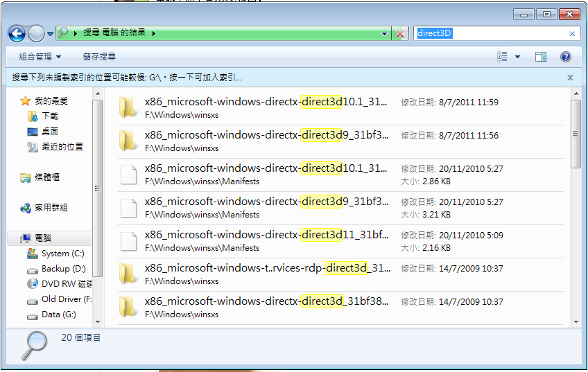Click file icon of the 3.21 KB result
The image size is (588, 372).
pyautogui.click(x=128, y=209)
